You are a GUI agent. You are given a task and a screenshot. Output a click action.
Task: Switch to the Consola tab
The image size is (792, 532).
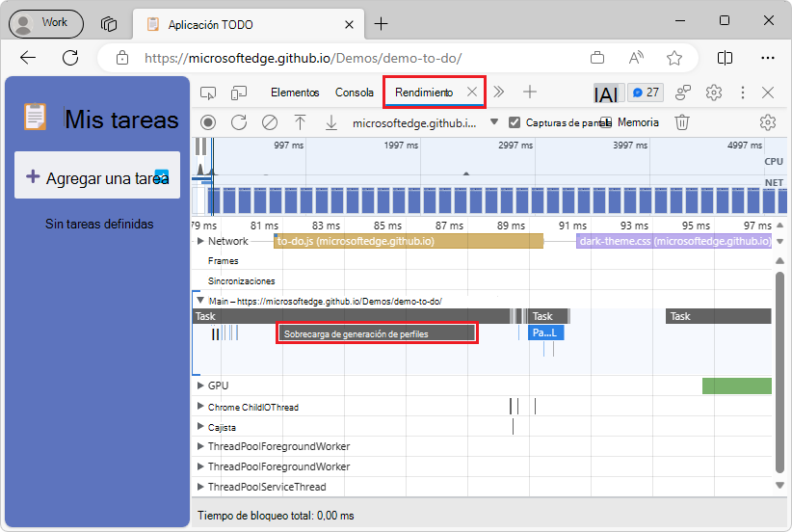[x=354, y=93]
